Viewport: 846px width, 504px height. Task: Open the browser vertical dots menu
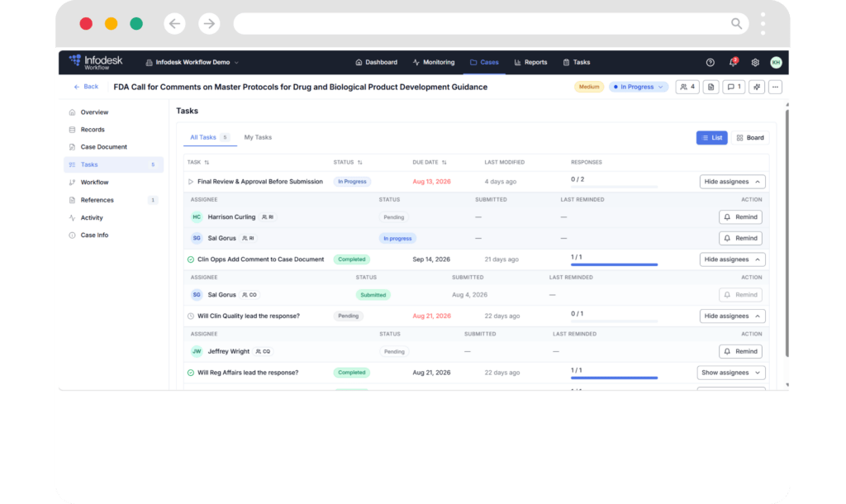[763, 24]
